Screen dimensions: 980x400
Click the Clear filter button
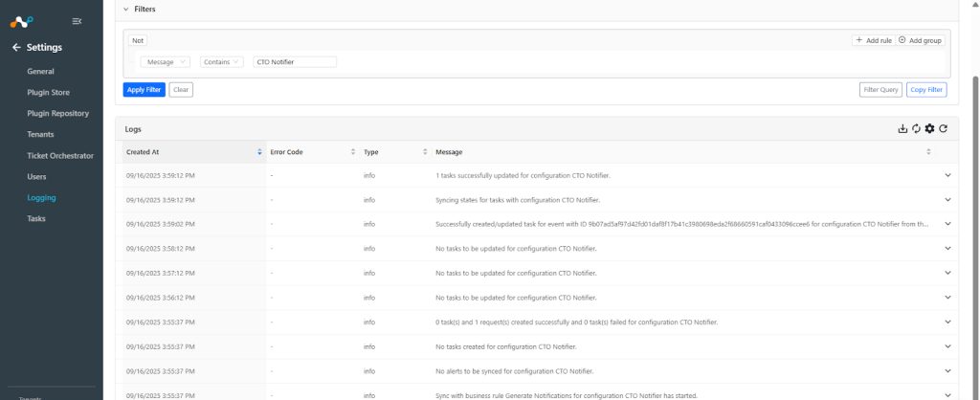[181, 90]
